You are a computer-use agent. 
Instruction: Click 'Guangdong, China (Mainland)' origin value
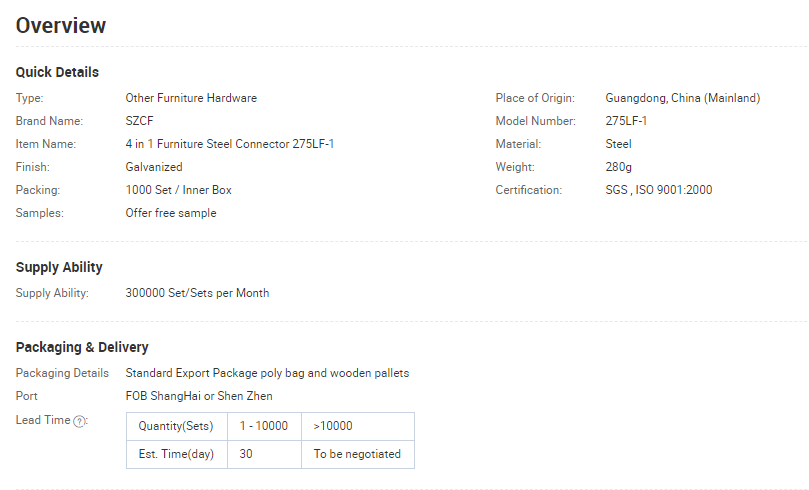click(x=683, y=98)
